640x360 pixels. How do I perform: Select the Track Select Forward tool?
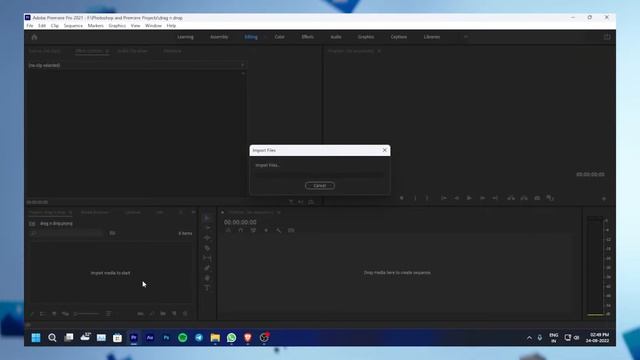pyautogui.click(x=207, y=228)
